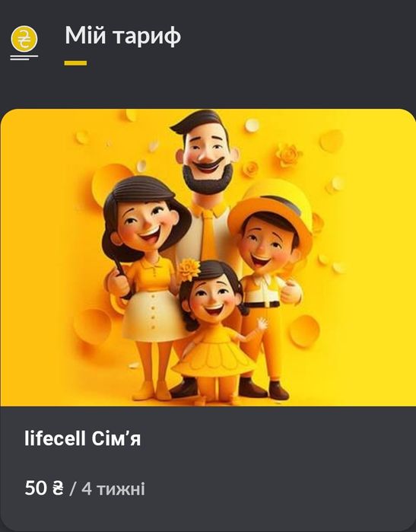Click the hryvnia symbol next to 50

(x=58, y=488)
